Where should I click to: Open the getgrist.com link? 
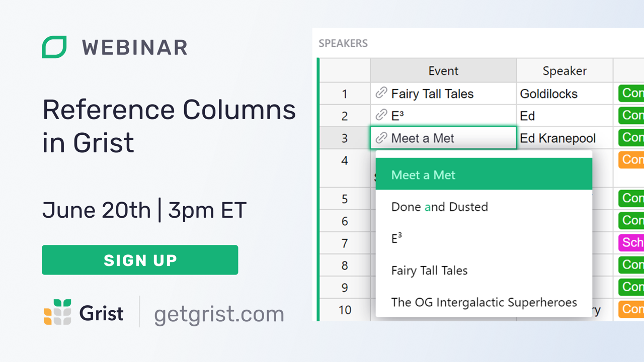[x=219, y=313]
